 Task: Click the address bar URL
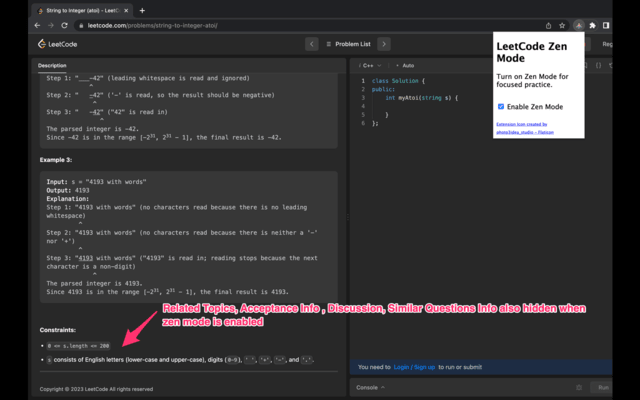pos(152,25)
